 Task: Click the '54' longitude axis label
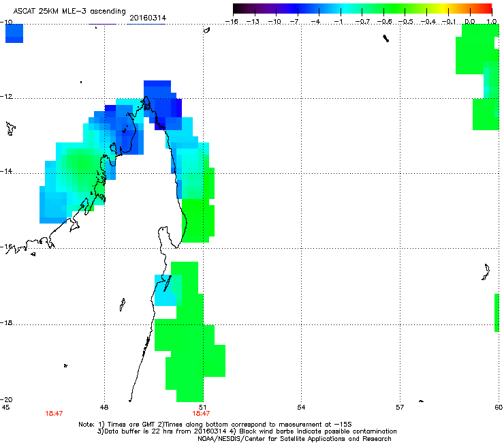point(301,408)
